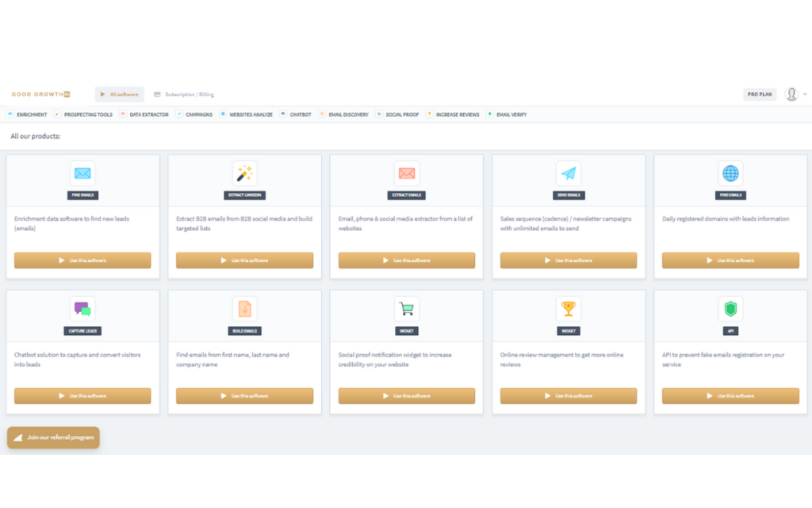This screenshot has width=812, height=508.
Task: Click the Good Growth logo
Action: [x=41, y=94]
